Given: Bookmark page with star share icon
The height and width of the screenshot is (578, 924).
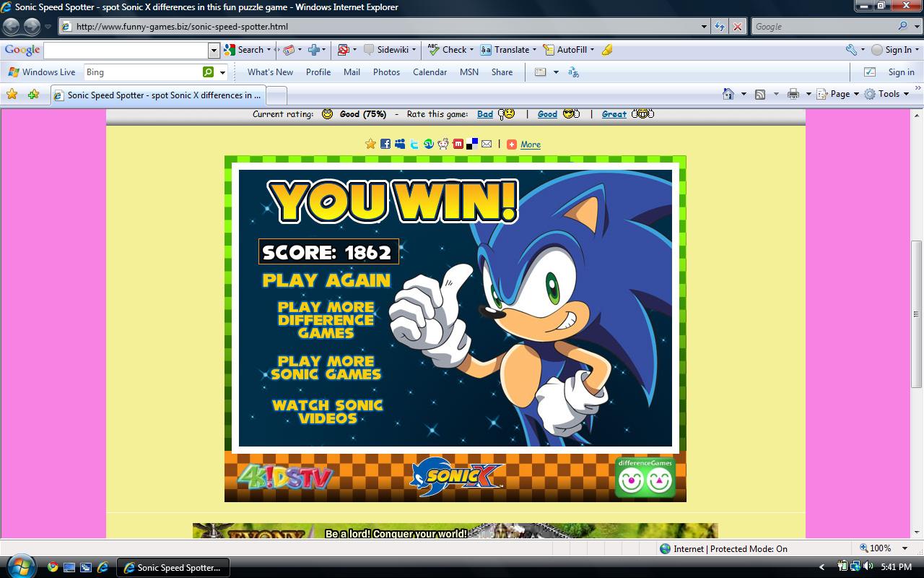Looking at the screenshot, I should point(370,144).
